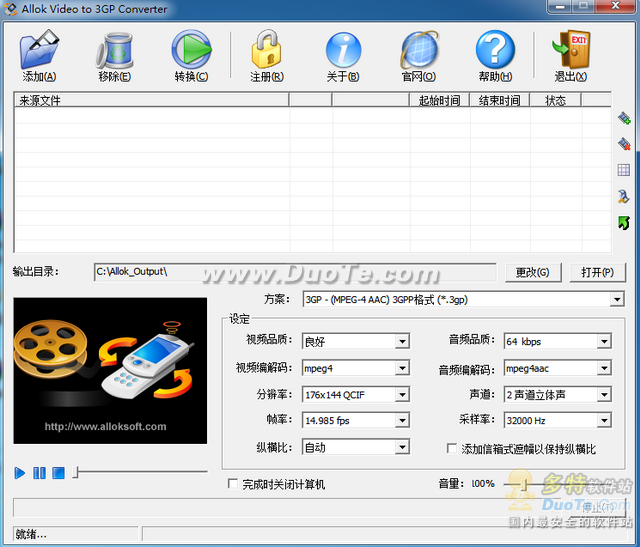This screenshot has width=640, height=547.
Task: Click side green arrow icon
Action: 624,223
